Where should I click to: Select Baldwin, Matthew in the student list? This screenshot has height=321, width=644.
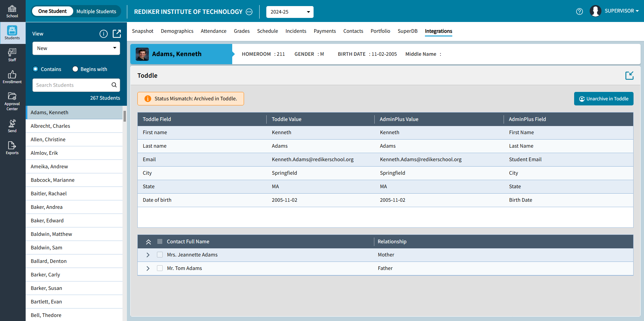[74, 234]
